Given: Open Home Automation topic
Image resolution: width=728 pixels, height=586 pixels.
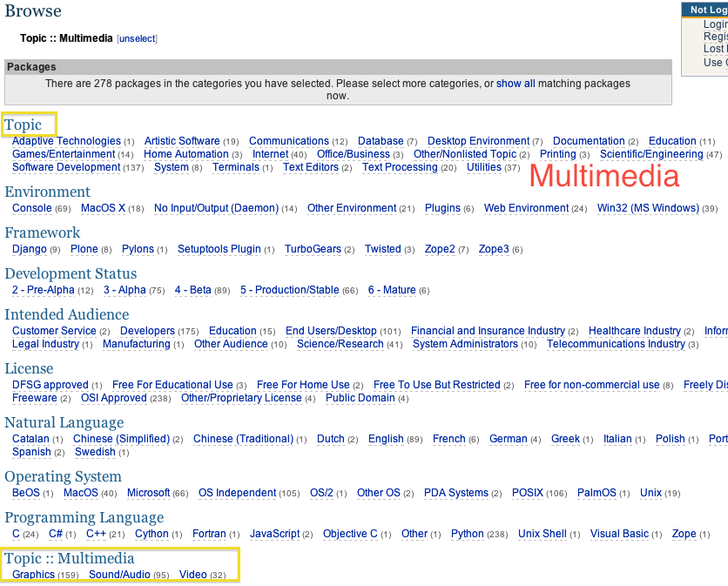Looking at the screenshot, I should point(186,154).
